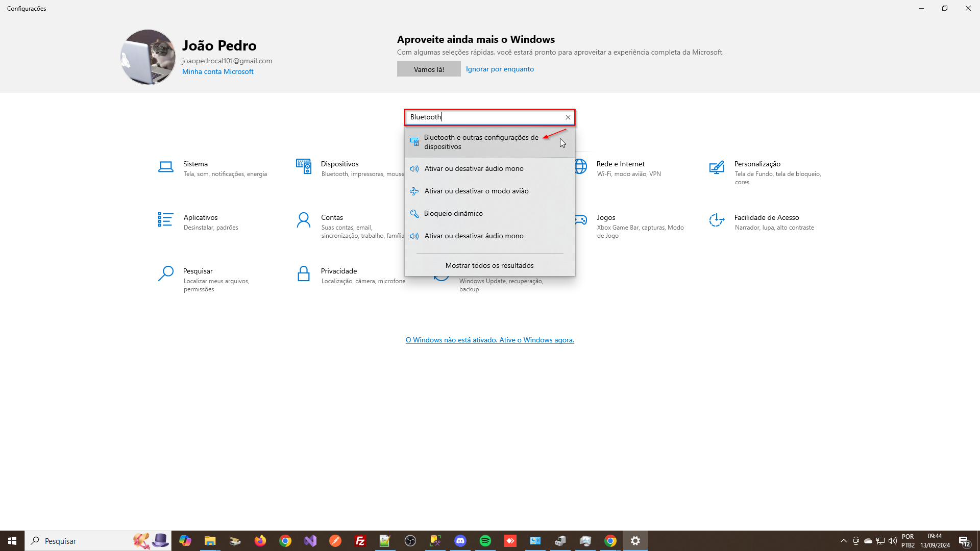This screenshot has width=980, height=551.
Task: Open the red AnyDesk taskbar icon
Action: pyautogui.click(x=510, y=541)
